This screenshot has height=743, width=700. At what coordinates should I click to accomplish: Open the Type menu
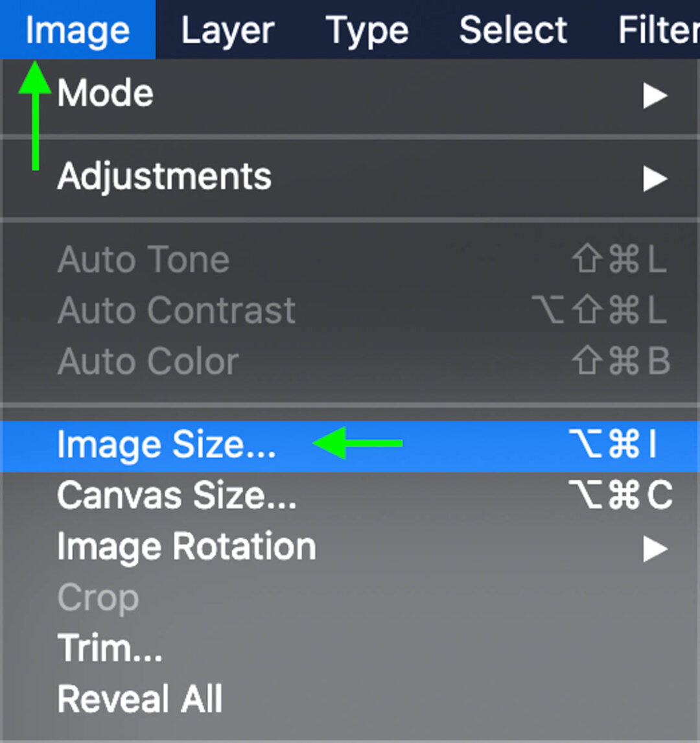367,29
